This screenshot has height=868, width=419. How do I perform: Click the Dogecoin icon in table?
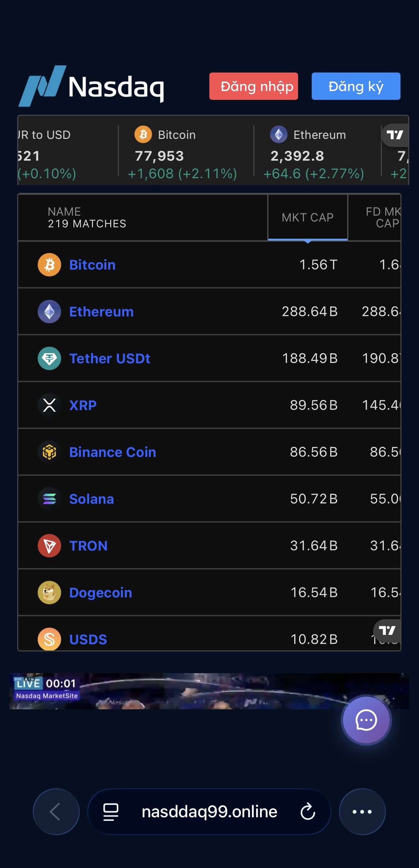49,592
